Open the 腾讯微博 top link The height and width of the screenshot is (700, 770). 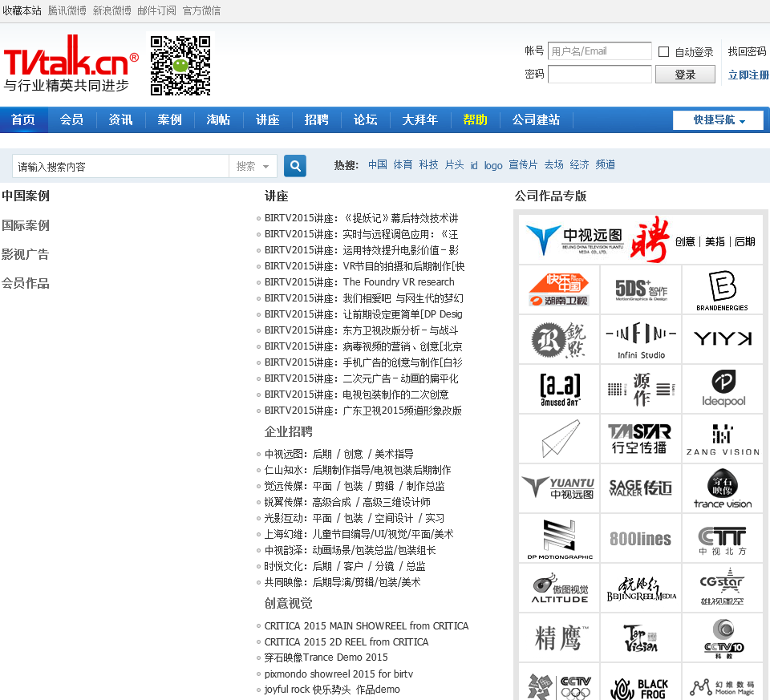[67, 10]
